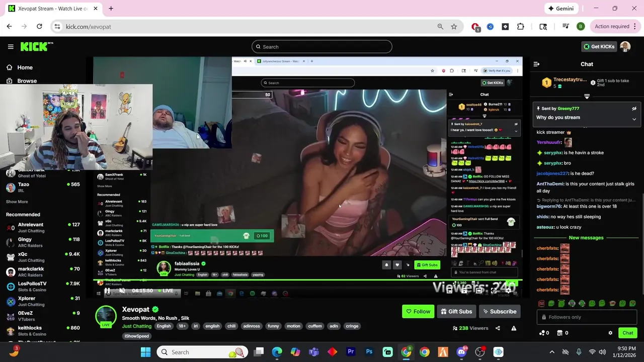The width and height of the screenshot is (644, 362).
Task: Show more followed channels
Action: [17, 202]
